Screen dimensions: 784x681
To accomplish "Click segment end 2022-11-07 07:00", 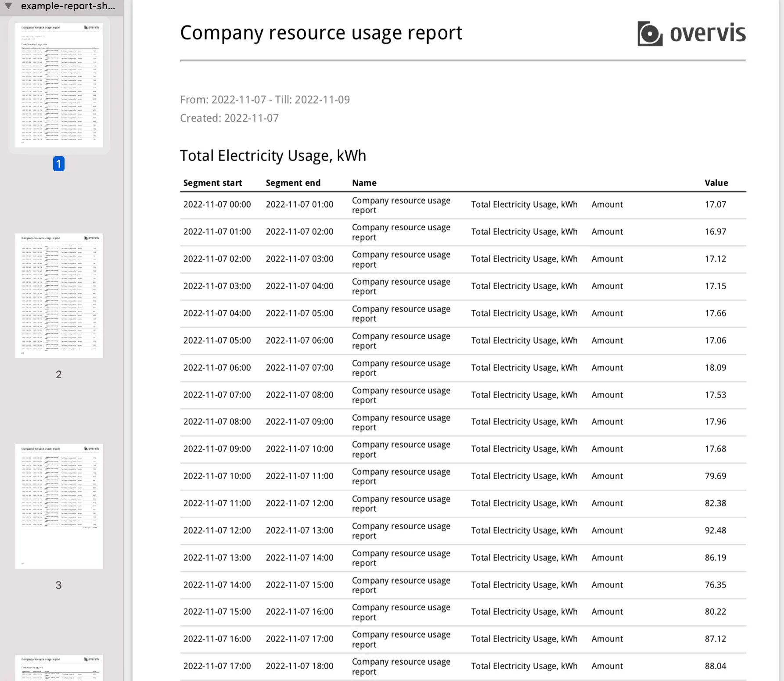I will [300, 368].
